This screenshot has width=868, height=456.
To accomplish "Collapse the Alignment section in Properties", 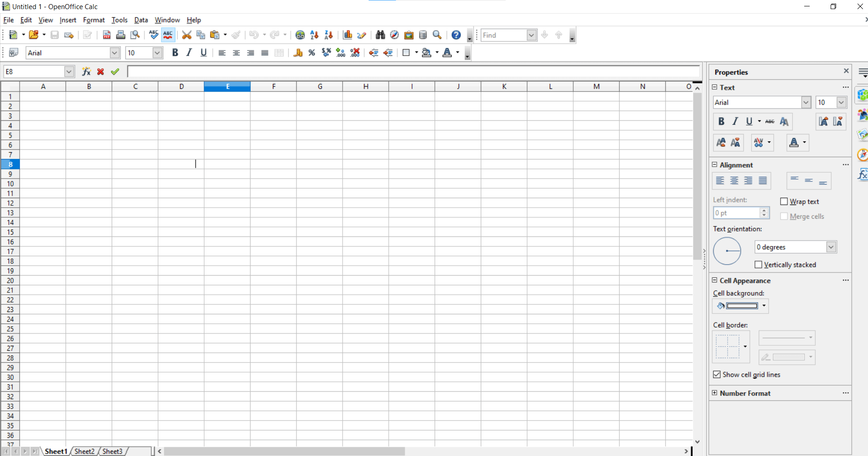I will (714, 165).
